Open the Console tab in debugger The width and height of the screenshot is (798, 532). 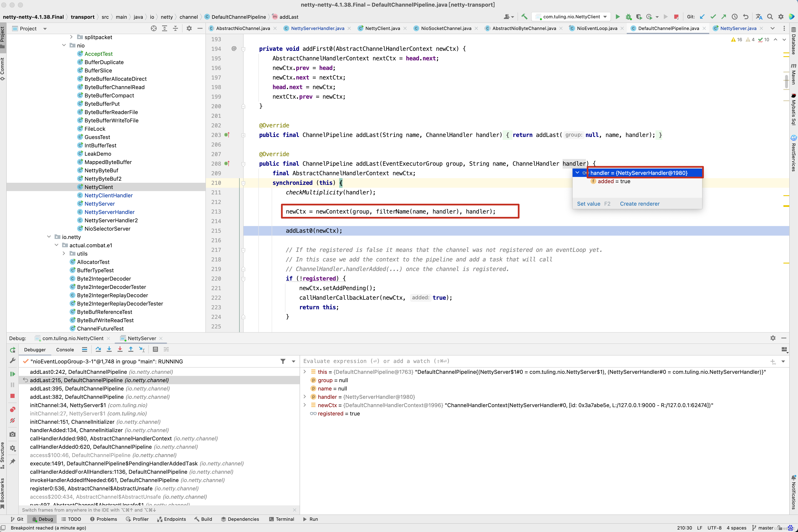(65, 349)
